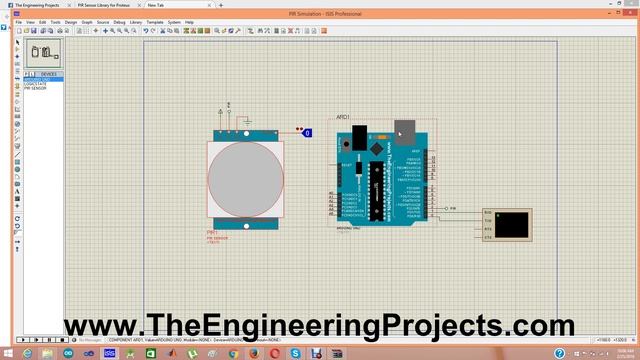Pause the running simulation
Image resolution: width=640 pixels, height=360 pixels.
coord(50,340)
